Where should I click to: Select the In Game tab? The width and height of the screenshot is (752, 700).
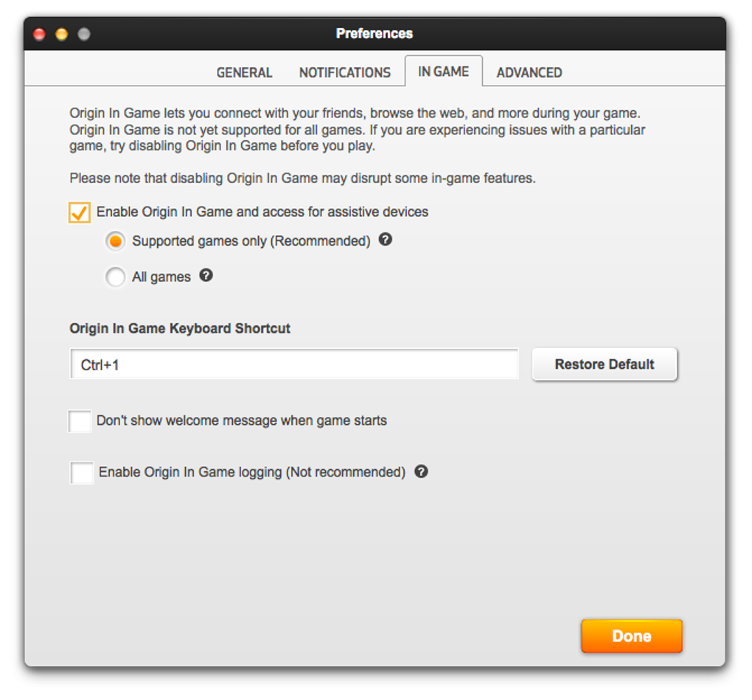click(443, 72)
